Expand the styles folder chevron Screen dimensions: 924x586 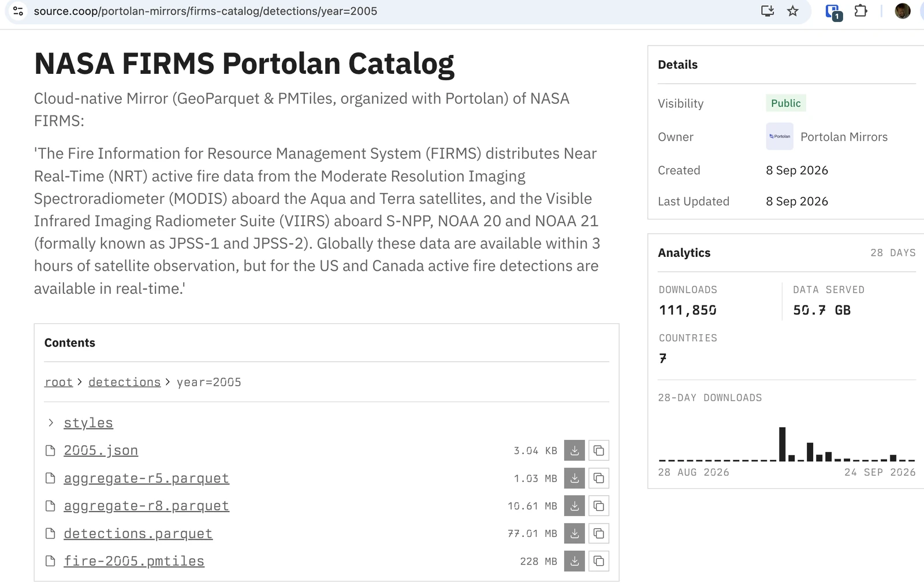pyautogui.click(x=51, y=423)
